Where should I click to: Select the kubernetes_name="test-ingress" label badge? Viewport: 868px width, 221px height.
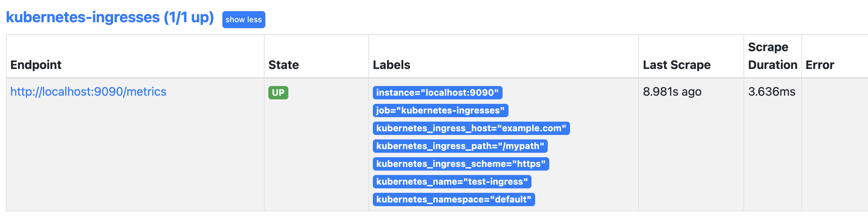pyautogui.click(x=452, y=182)
